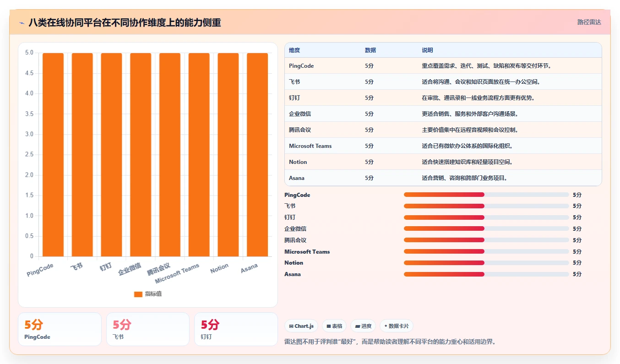Click the PingCode progress bar
The height and width of the screenshot is (364, 620).
point(486,195)
